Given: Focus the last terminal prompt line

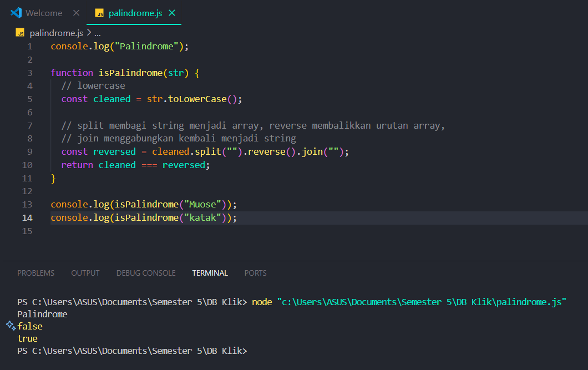Looking at the screenshot, I should (x=132, y=351).
